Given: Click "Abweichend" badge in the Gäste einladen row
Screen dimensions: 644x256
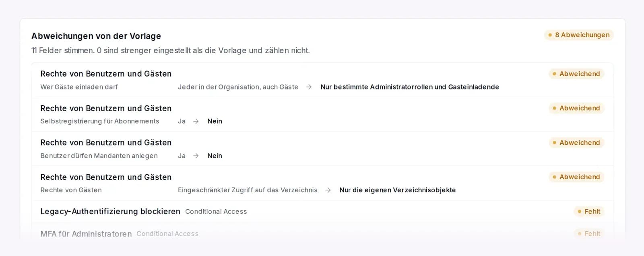Looking at the screenshot, I should pyautogui.click(x=576, y=74).
